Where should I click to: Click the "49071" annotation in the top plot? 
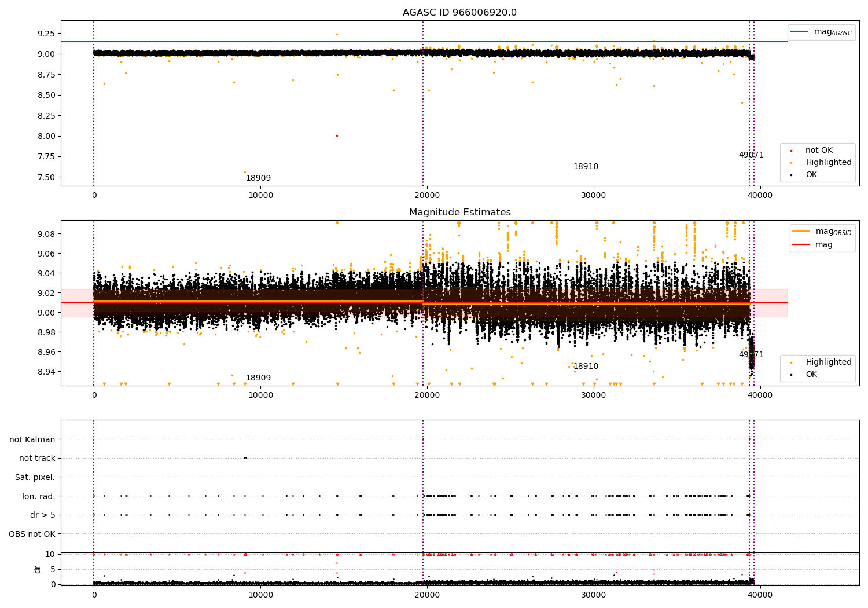[x=751, y=155]
